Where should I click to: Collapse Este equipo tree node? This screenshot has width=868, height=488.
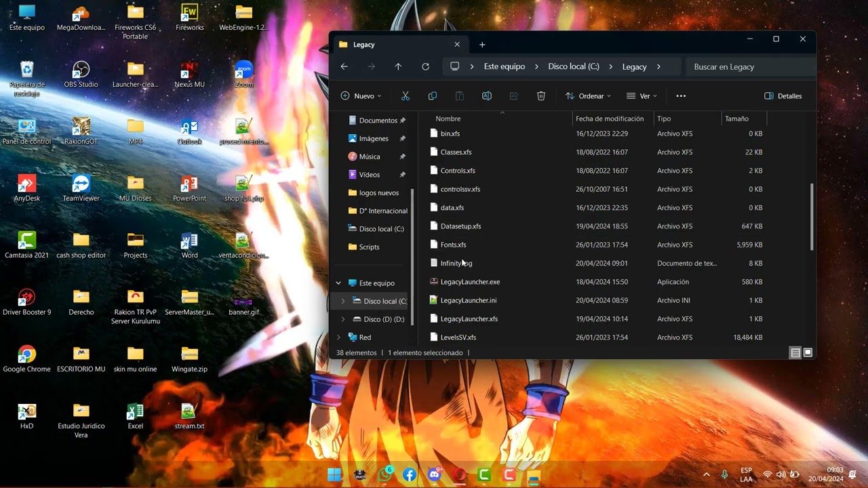click(x=338, y=283)
